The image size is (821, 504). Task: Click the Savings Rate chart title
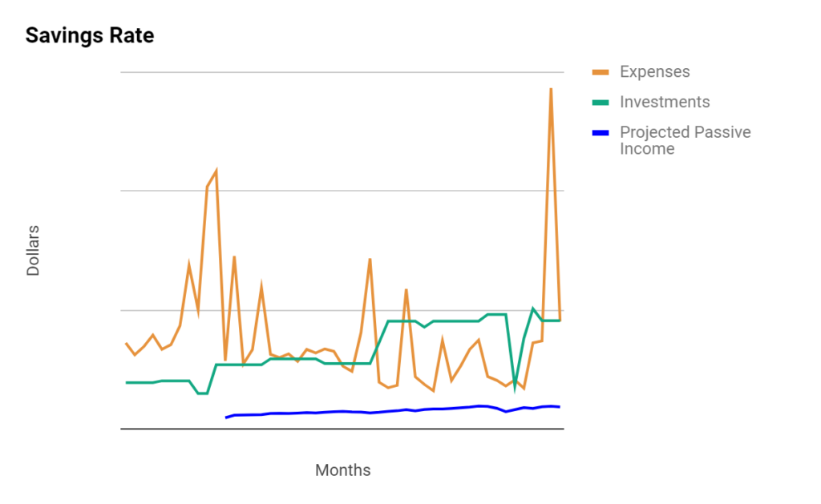pos(90,35)
